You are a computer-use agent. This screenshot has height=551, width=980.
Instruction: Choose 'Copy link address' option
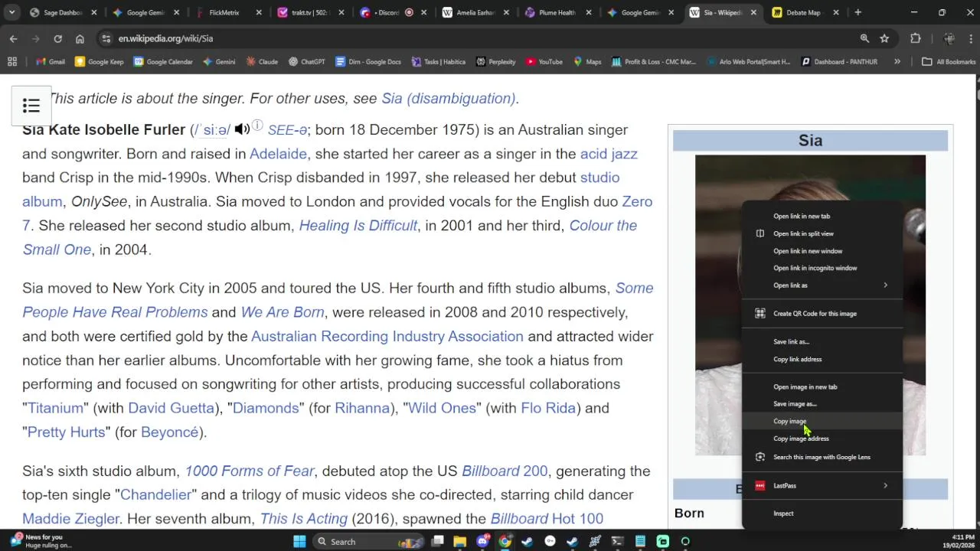pos(822,359)
